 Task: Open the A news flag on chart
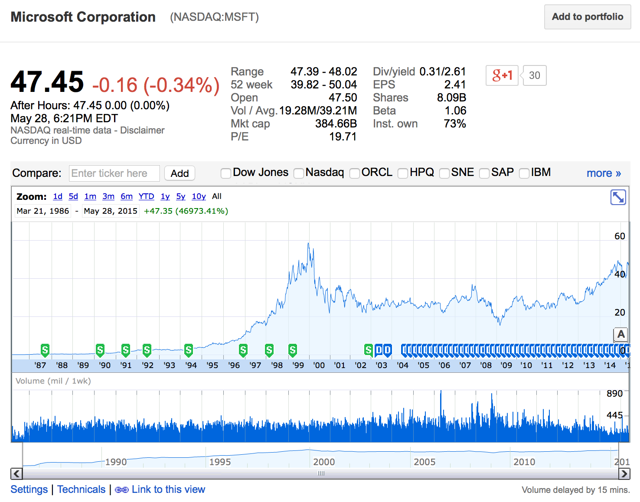[620, 335]
